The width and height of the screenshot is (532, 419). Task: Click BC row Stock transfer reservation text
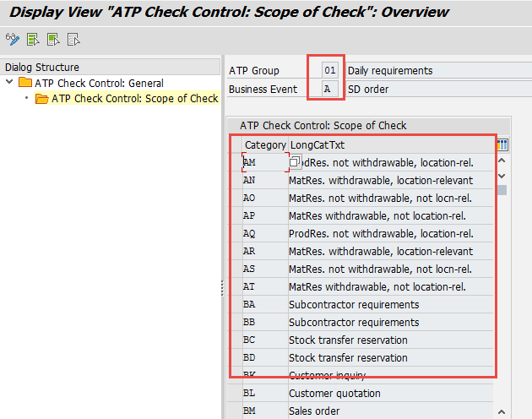tap(348, 340)
